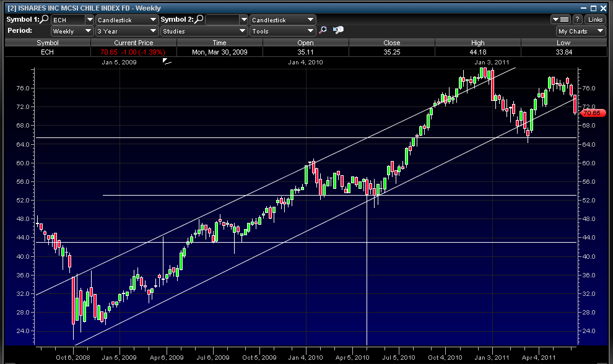
Task: Click the Current Price column header
Action: click(x=134, y=43)
